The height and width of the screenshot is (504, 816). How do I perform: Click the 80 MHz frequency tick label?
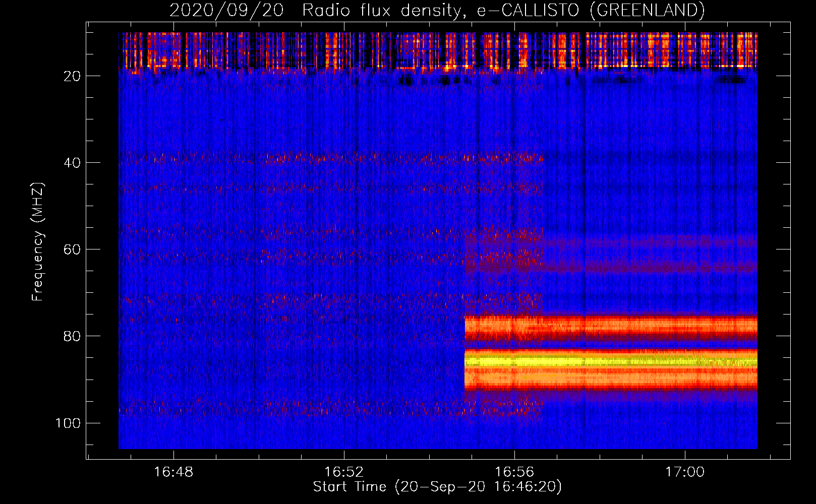[x=73, y=336]
